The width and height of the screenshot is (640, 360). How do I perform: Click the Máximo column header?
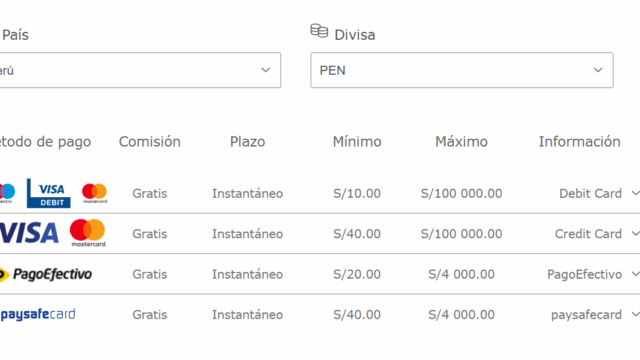pos(461,142)
